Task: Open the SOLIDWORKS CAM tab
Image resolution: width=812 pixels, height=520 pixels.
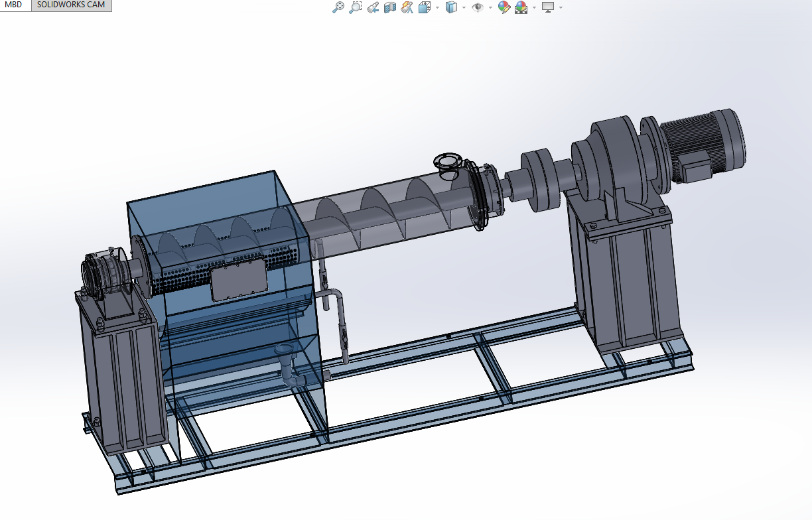Action: pos(71,5)
